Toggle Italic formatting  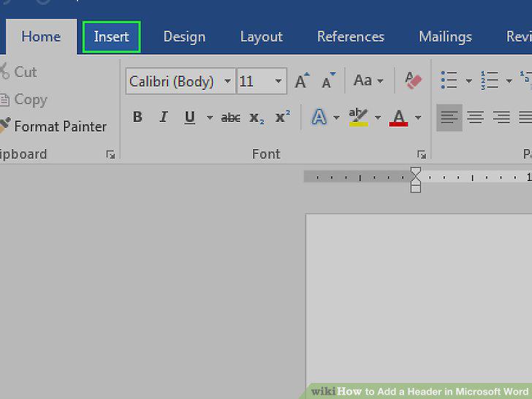point(164,117)
